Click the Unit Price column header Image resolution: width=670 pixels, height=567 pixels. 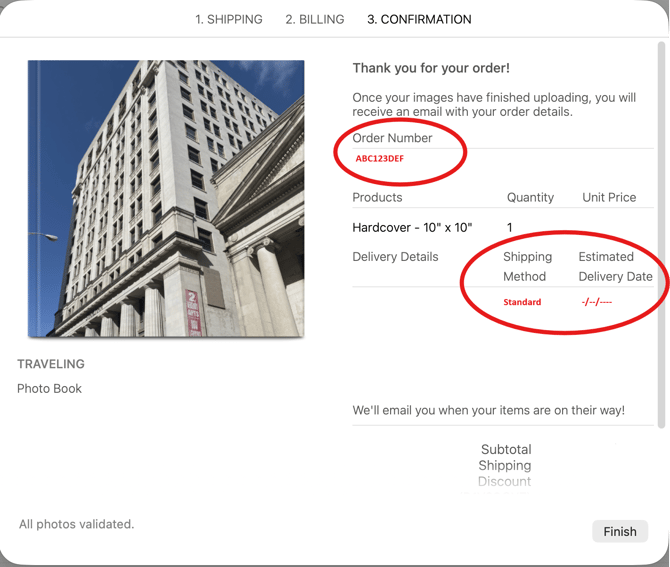(609, 197)
